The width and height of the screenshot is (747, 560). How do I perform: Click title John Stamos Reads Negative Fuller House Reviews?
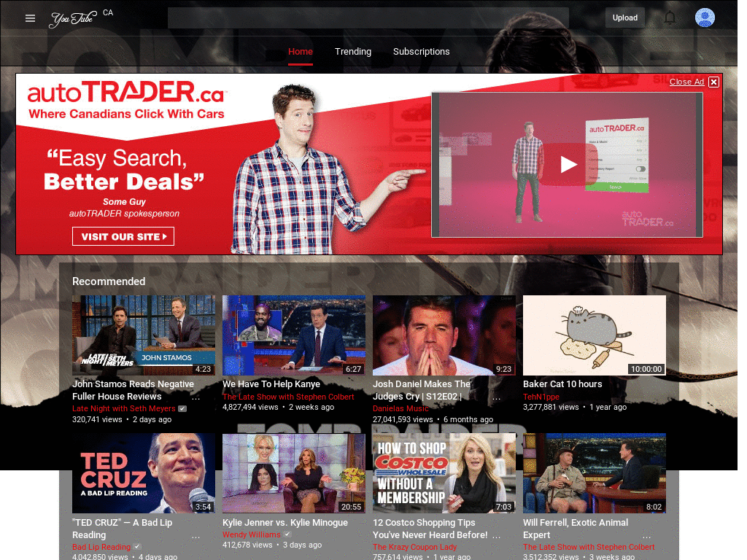[133, 390]
